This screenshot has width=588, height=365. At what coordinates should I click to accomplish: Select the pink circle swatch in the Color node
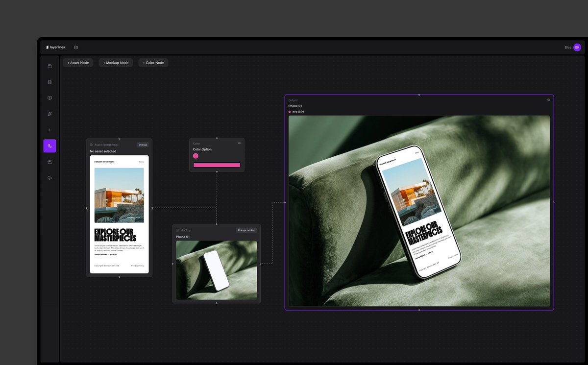click(196, 155)
